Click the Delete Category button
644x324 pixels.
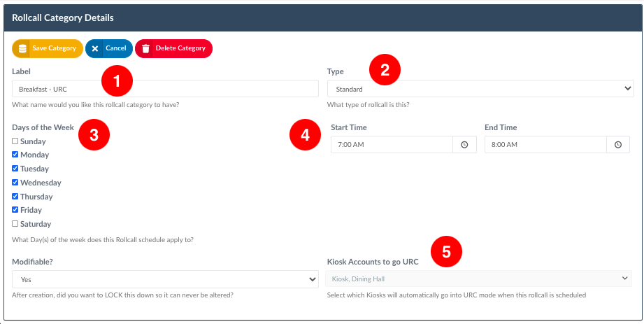(173, 48)
